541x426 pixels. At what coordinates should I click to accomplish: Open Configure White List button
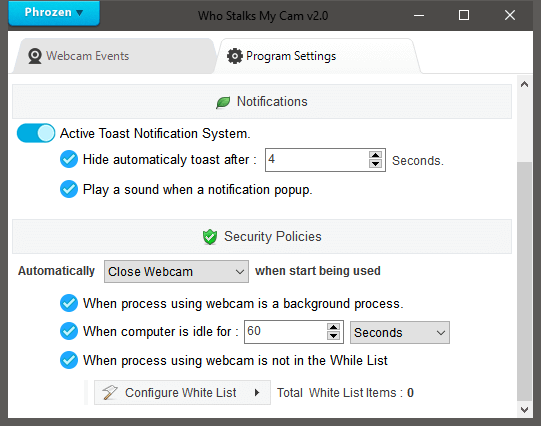pyautogui.click(x=182, y=393)
